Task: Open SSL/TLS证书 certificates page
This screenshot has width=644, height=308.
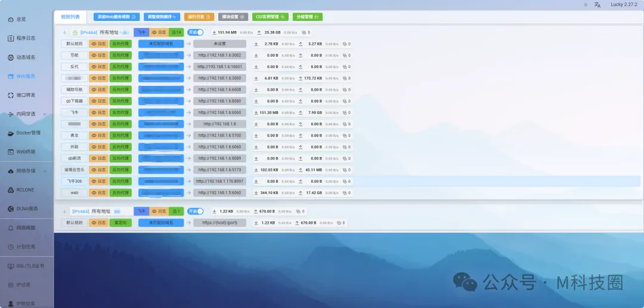Action: (x=26, y=266)
